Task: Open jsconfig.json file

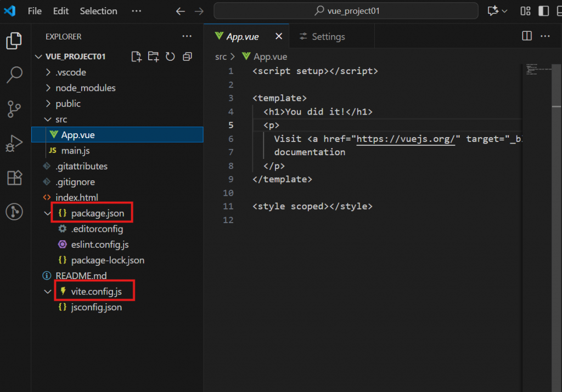Action: point(117,307)
